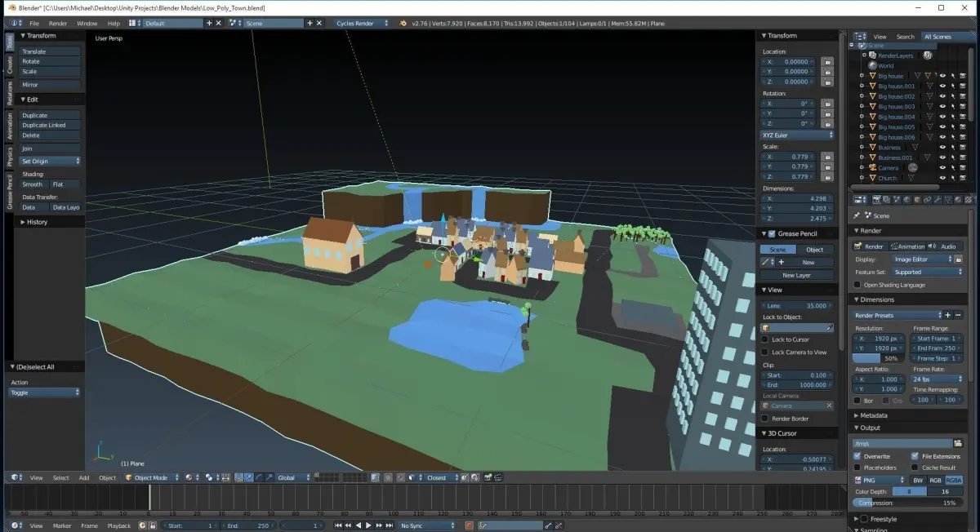Hide Big house.002 with its eye icon
This screenshot has height=532, width=980.
942,96
